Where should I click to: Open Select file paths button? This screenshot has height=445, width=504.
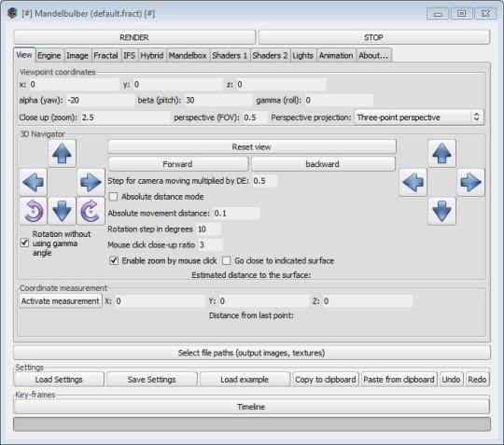pos(252,353)
